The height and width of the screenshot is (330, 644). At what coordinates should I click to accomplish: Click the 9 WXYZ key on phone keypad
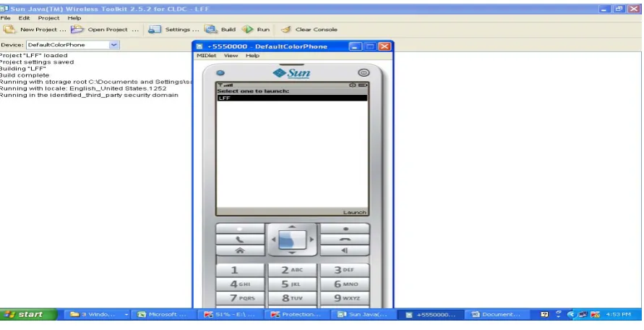click(x=345, y=298)
